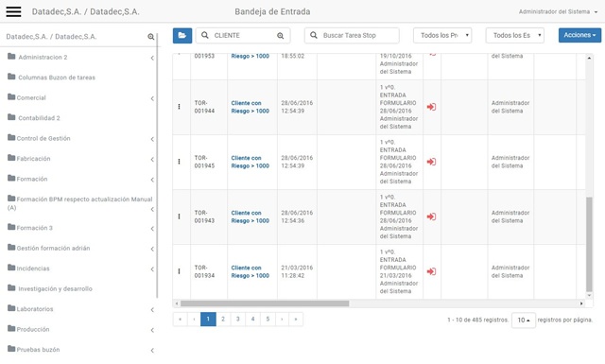605x364 pixels.
Task: Open the Contabilidad 2 folder
Action: (34, 118)
